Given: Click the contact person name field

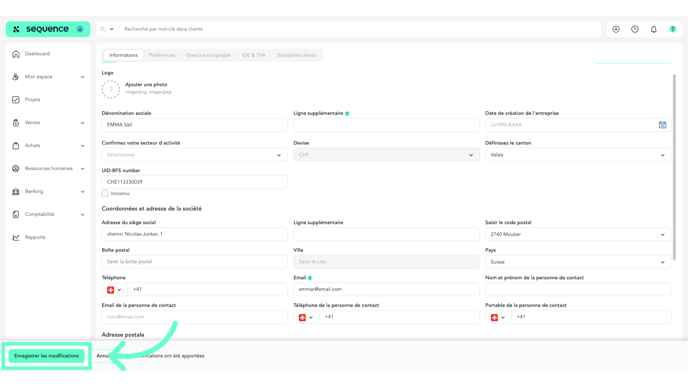Looking at the screenshot, I should 578,290.
